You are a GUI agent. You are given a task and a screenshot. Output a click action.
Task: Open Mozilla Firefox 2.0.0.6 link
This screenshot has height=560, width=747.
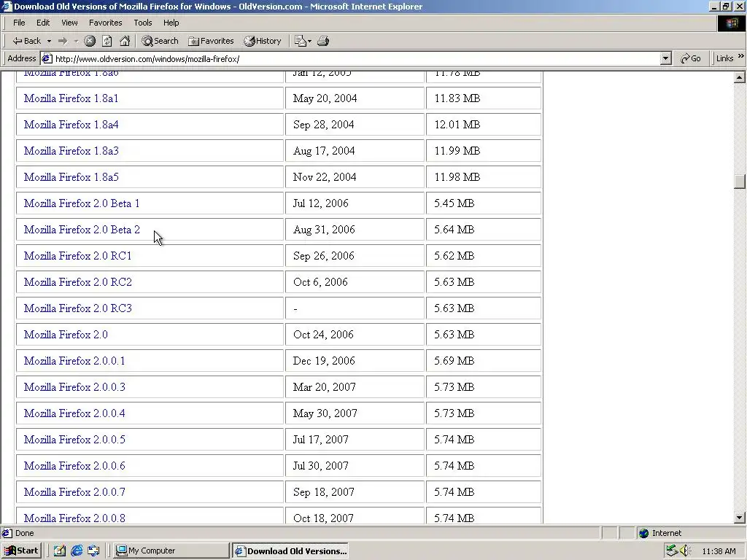74,465
